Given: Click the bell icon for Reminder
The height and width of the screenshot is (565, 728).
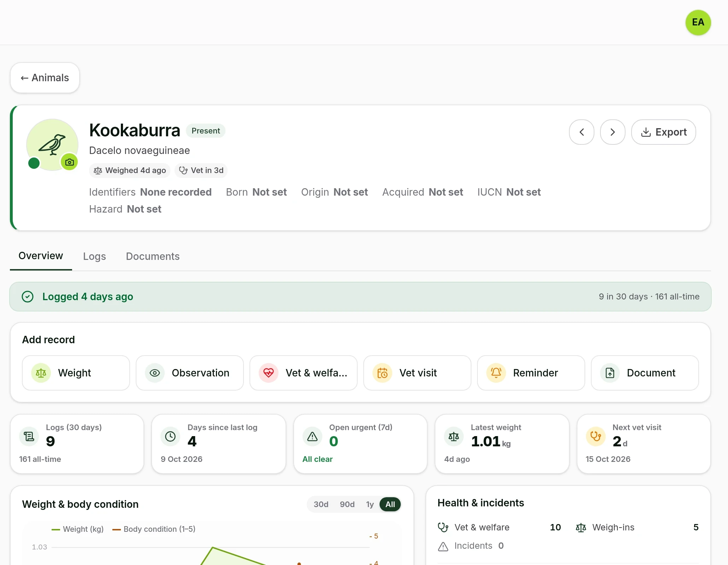Looking at the screenshot, I should click(x=496, y=373).
